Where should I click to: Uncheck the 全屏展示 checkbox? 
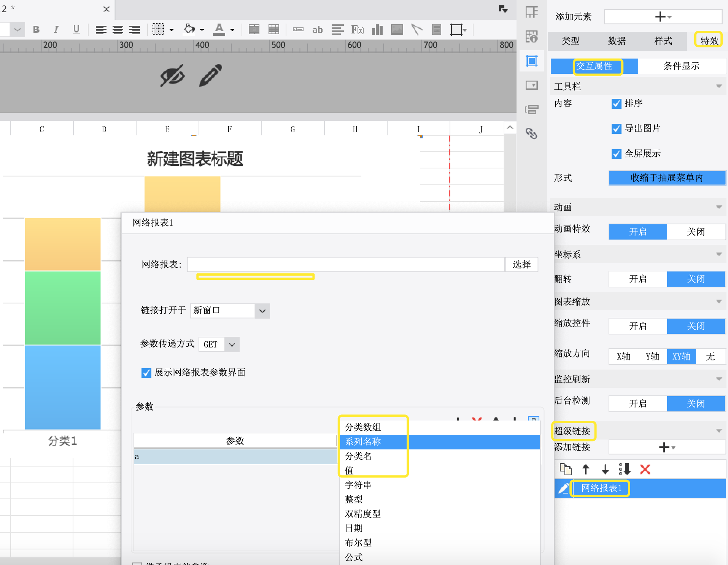point(616,154)
